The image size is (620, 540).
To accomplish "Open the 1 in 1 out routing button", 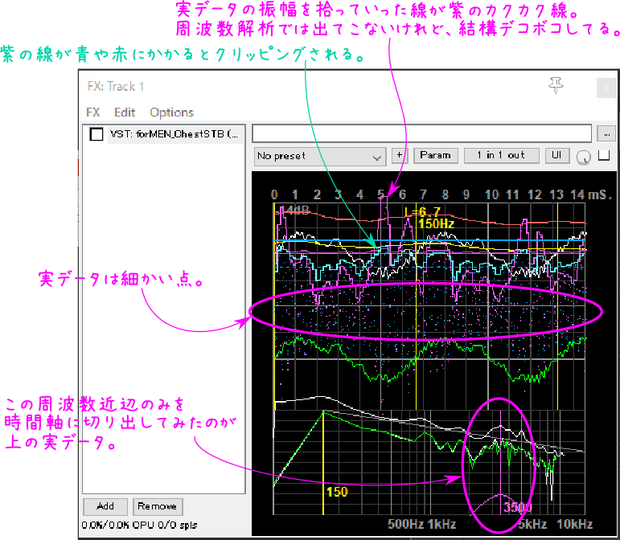I will [x=501, y=155].
